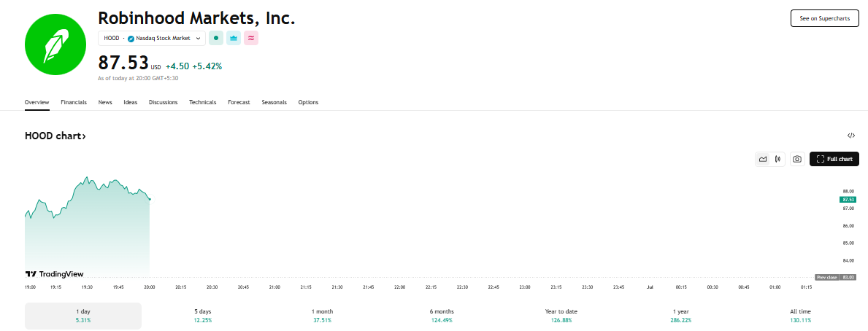Select the 1 month range
Image resolution: width=868 pixels, height=331 pixels.
(x=322, y=316)
